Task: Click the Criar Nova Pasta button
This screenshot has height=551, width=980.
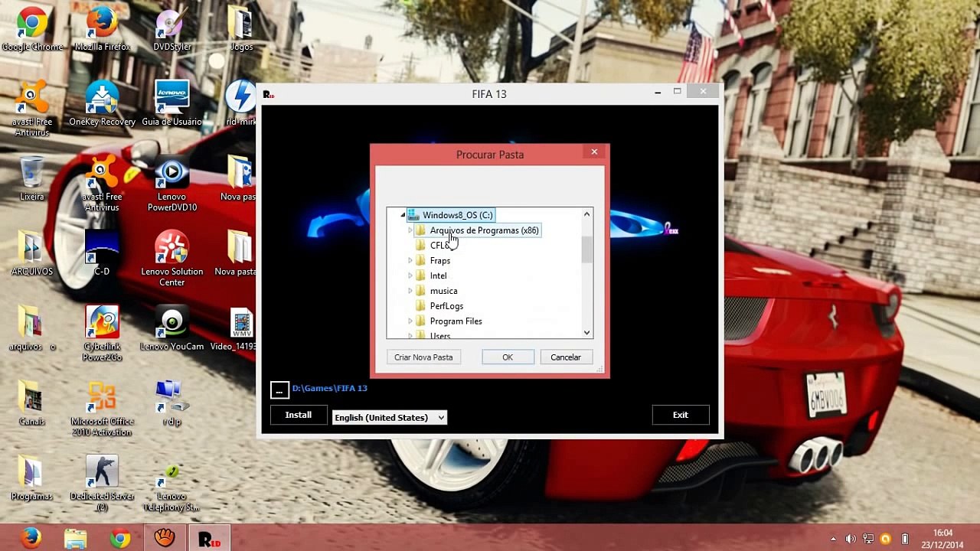Action: point(423,357)
